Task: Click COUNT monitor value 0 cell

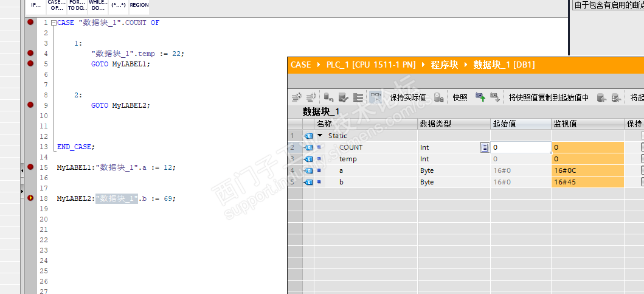Action: pyautogui.click(x=587, y=147)
